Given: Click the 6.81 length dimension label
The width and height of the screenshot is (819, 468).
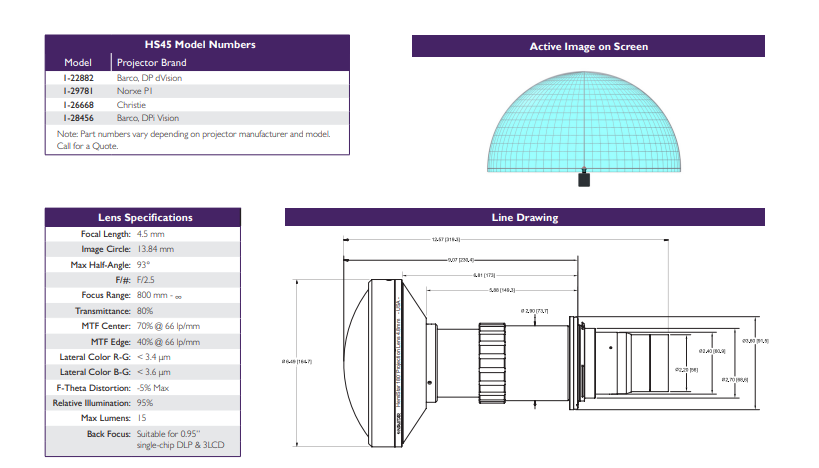Looking at the screenshot, I should (484, 275).
